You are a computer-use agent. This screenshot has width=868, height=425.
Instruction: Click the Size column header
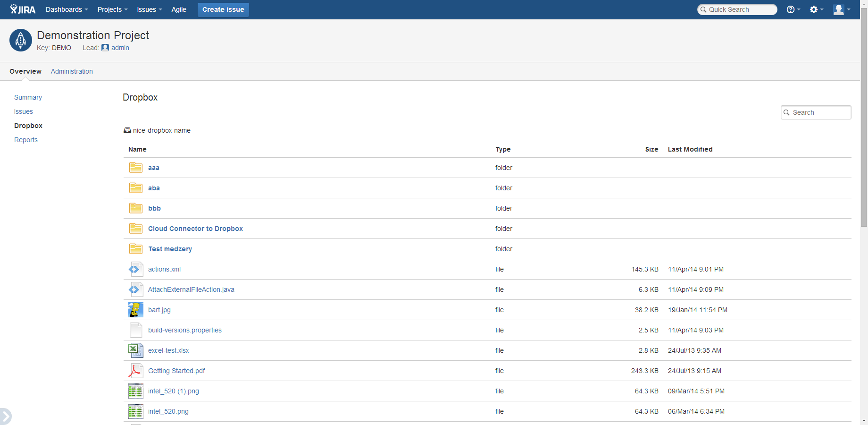pyautogui.click(x=651, y=149)
